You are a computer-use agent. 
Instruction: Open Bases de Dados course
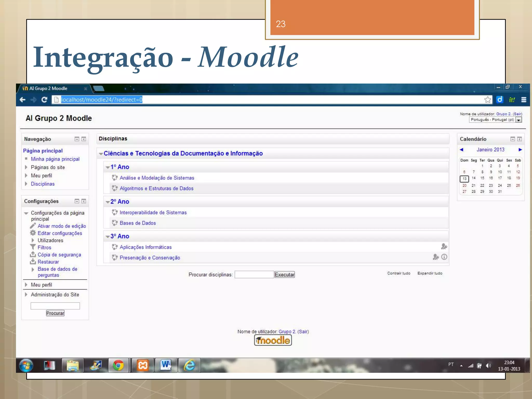point(138,223)
